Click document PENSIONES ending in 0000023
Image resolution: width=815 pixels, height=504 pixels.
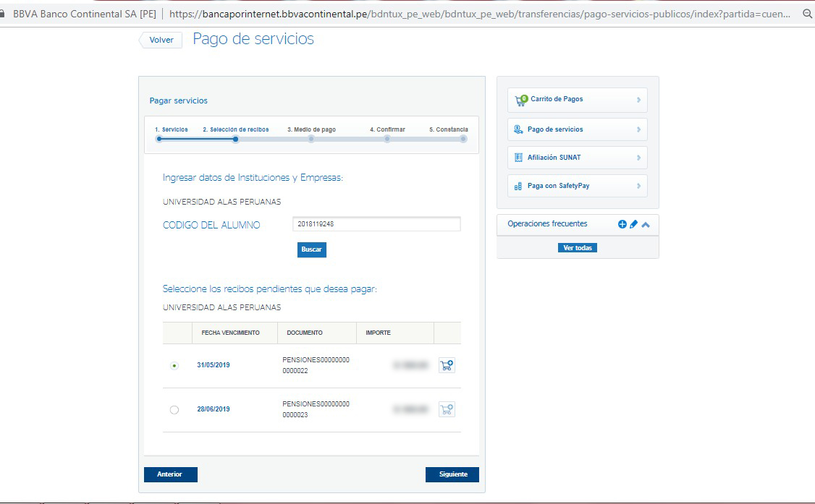(x=316, y=409)
